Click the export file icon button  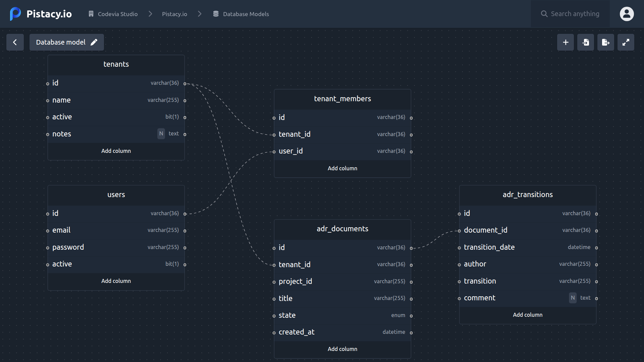[606, 42]
